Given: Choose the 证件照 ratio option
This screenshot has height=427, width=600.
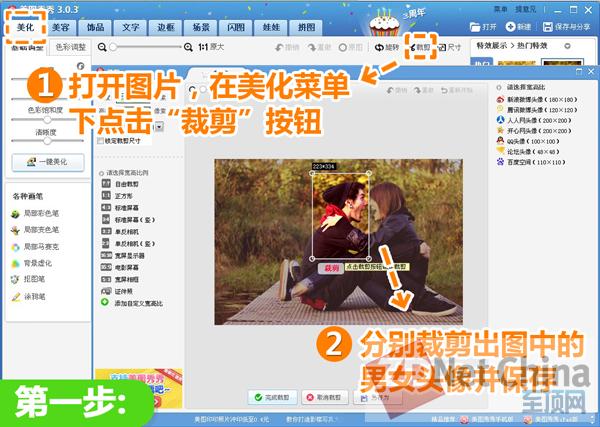Looking at the screenshot, I should click(117, 292).
